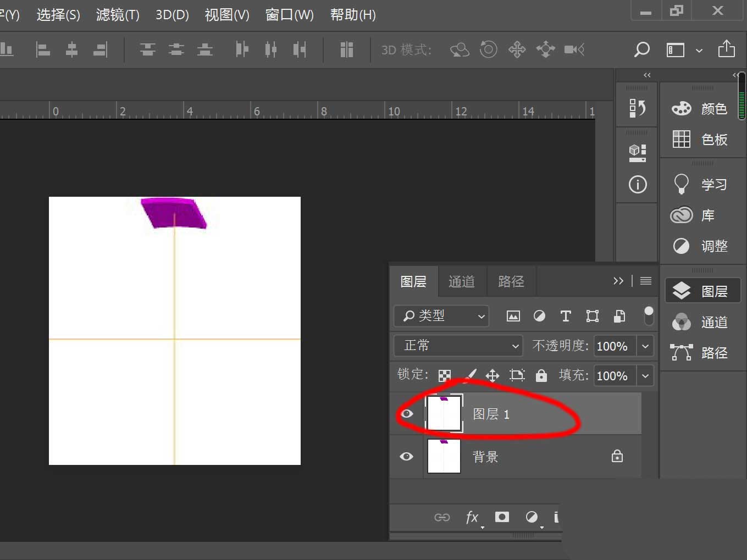The width and height of the screenshot is (747, 560).
Task: Distribute vertical centers icon
Action: coord(176,49)
